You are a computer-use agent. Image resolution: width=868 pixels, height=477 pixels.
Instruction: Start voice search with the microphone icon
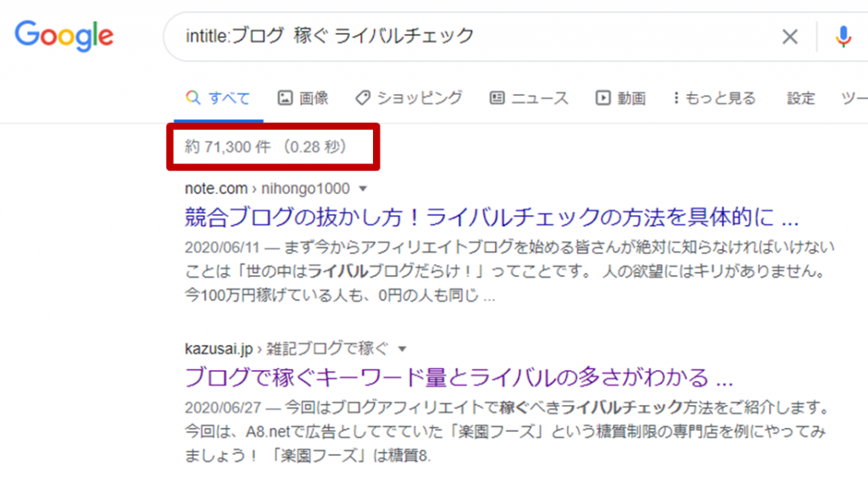(843, 36)
